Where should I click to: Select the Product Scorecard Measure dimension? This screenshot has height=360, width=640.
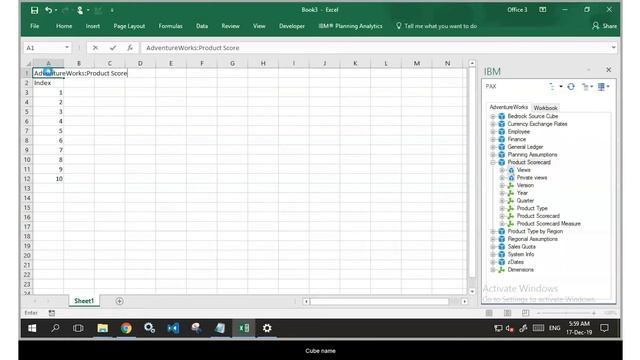point(549,224)
